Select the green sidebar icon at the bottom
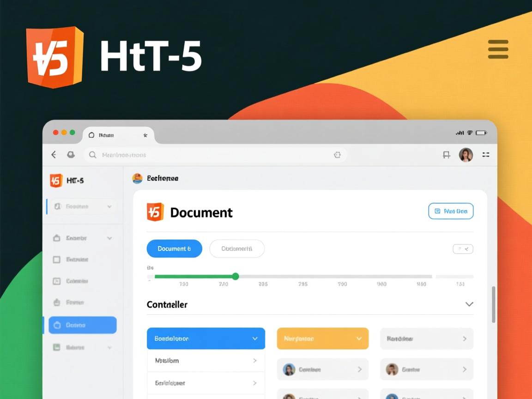The width and height of the screenshot is (532, 399). click(56, 347)
